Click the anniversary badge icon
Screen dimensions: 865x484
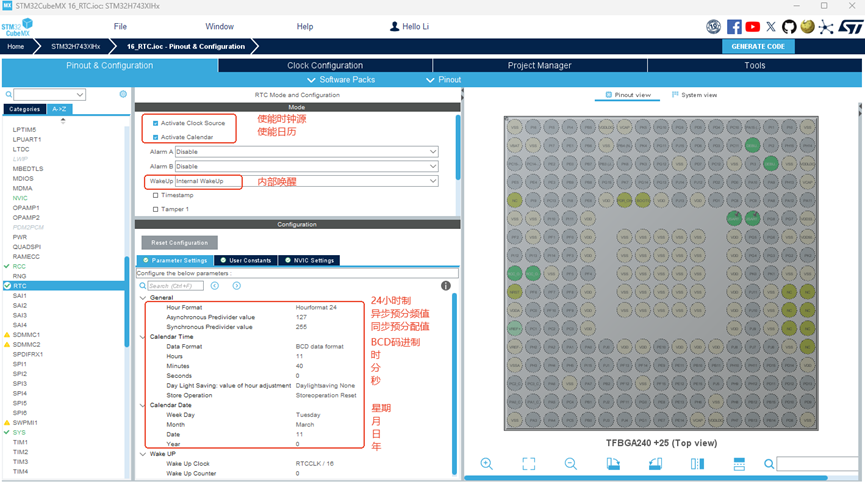(x=713, y=26)
